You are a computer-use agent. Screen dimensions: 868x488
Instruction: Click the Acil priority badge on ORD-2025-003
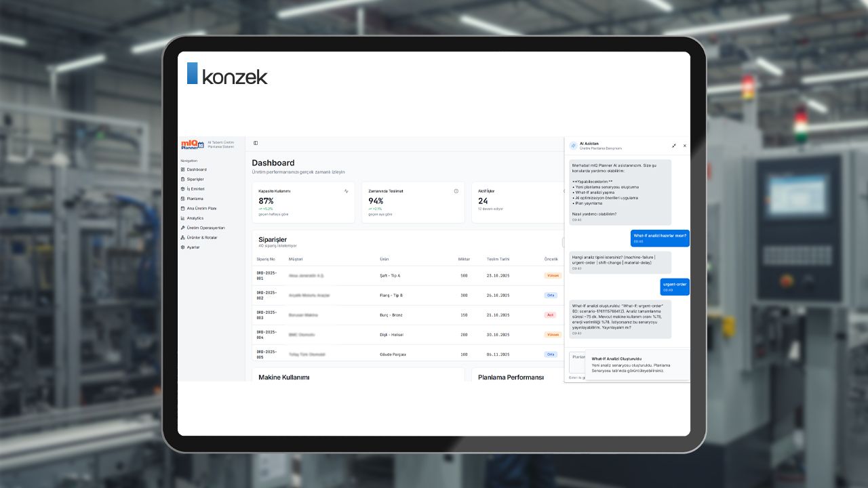point(550,315)
